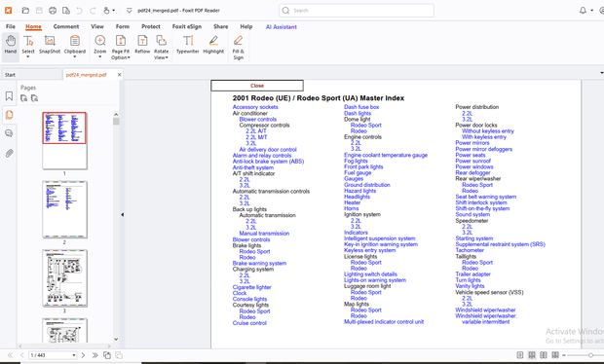Expand the touch mode dropdown in title bar
The height and width of the screenshot is (364, 604).
pyautogui.click(x=114, y=11)
